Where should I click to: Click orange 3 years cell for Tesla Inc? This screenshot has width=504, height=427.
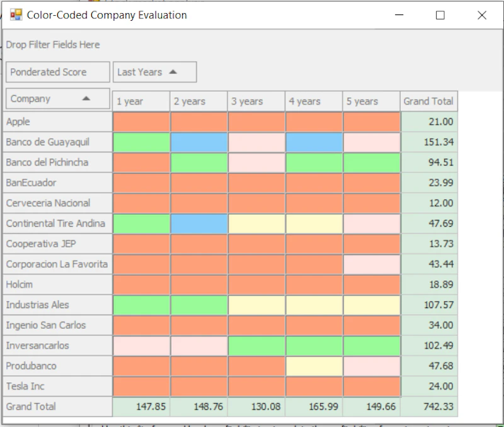click(x=256, y=386)
